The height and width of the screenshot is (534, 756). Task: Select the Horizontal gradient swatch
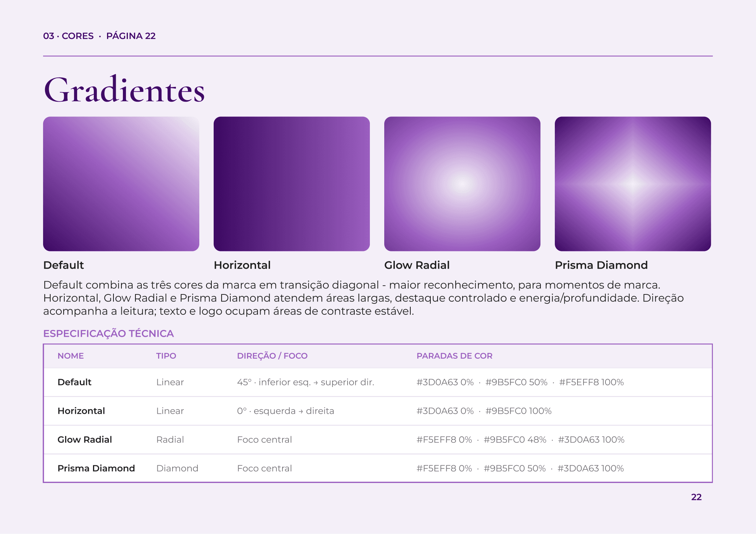tap(292, 184)
